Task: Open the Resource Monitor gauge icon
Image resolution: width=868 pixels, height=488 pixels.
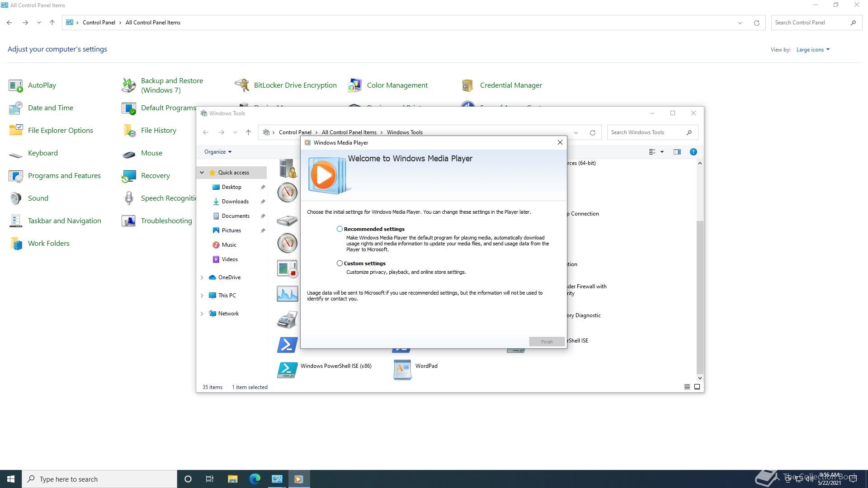Action: point(287,243)
